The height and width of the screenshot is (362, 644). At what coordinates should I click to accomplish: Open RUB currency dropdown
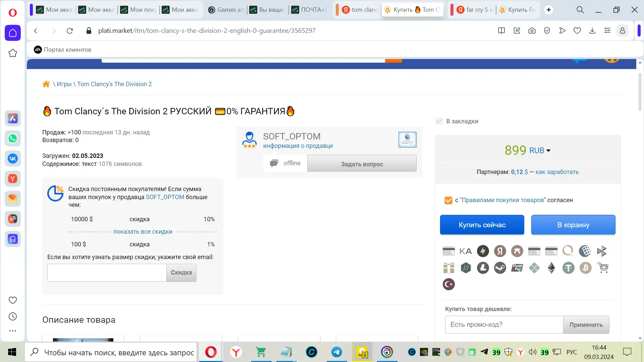pyautogui.click(x=540, y=150)
